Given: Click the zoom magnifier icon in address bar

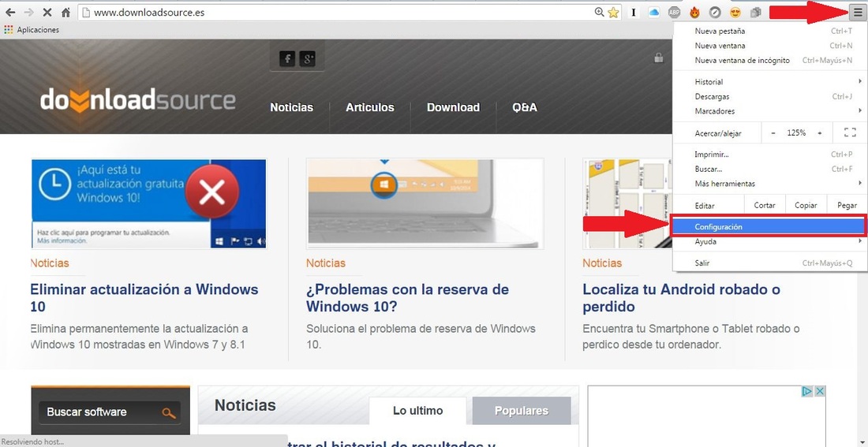Looking at the screenshot, I should click(x=599, y=12).
